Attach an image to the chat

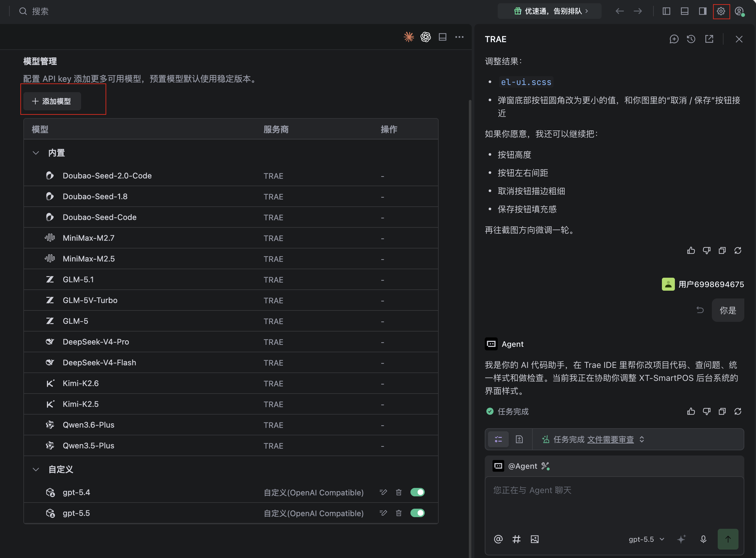click(x=534, y=539)
